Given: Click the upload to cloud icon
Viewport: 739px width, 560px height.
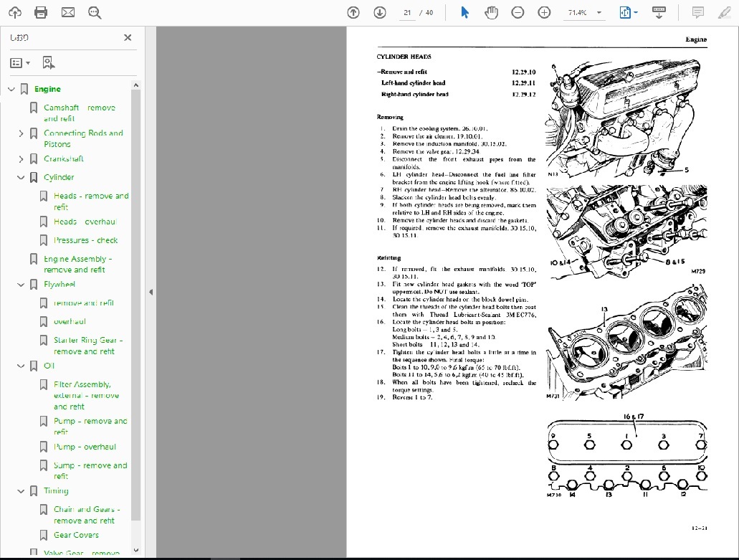Looking at the screenshot, I should coord(15,13).
